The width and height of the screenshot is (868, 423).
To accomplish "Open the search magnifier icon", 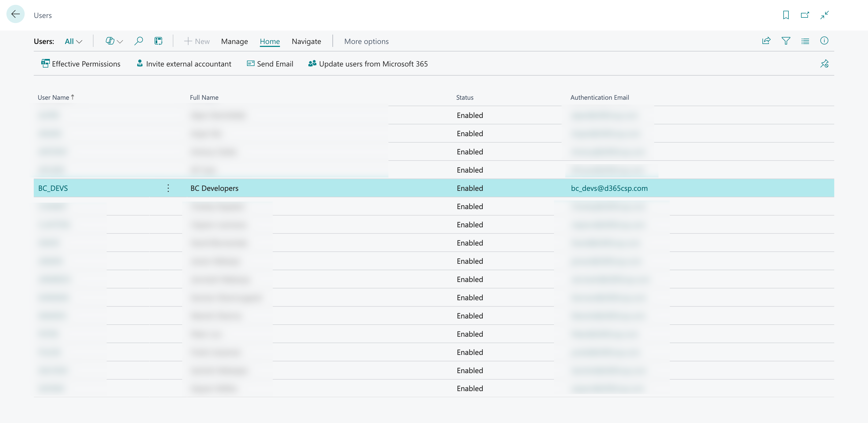I will (139, 41).
